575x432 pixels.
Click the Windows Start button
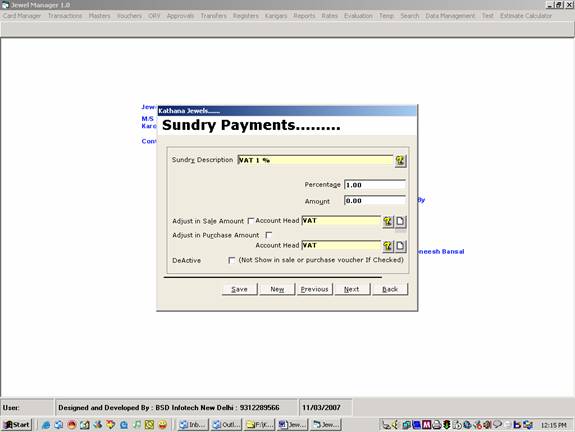tap(17, 425)
